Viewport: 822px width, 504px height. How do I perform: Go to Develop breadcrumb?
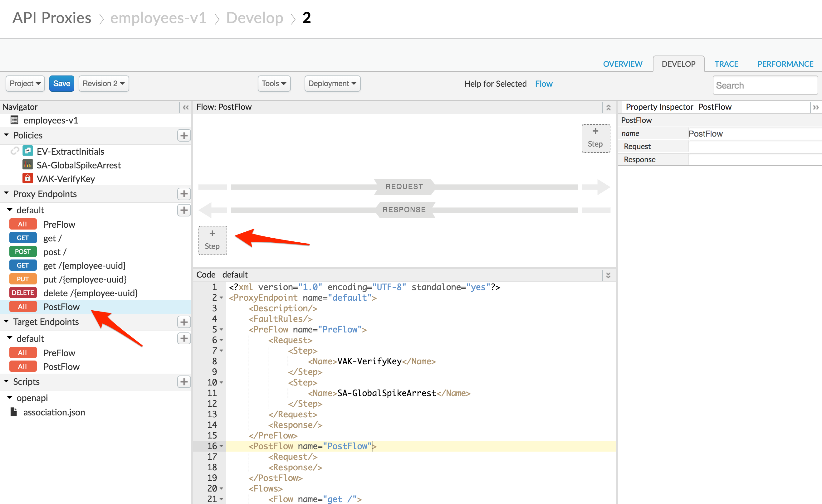pos(255,18)
